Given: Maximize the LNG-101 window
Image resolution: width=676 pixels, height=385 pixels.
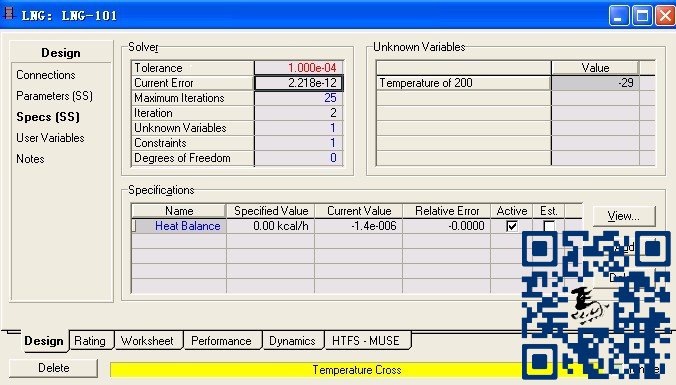Looking at the screenshot, I should [642, 16].
